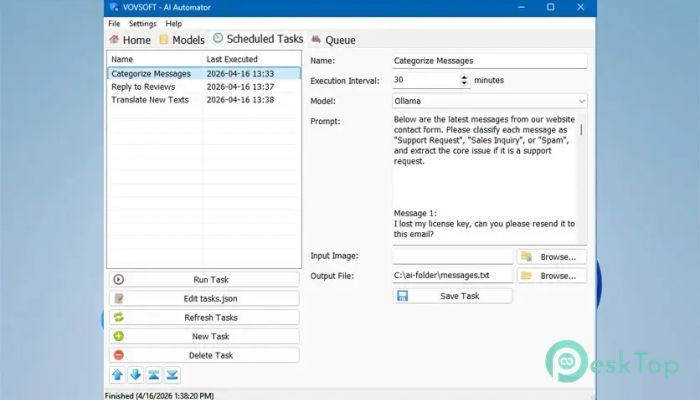Open Edit tasks.json button
The height and width of the screenshot is (400, 700).
pos(204,298)
